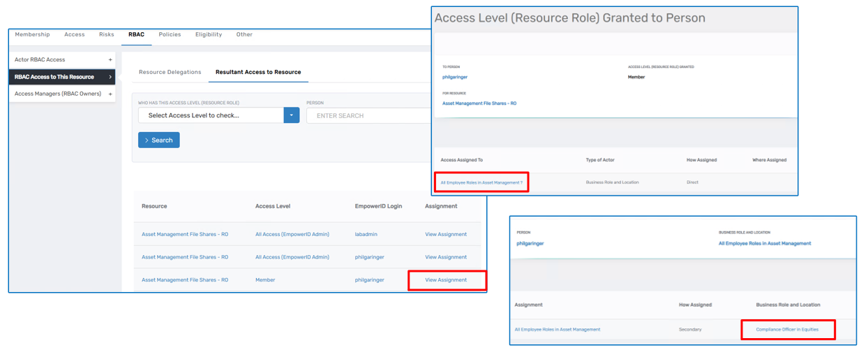Expand Actor RBAC Access plus icon

tap(110, 60)
